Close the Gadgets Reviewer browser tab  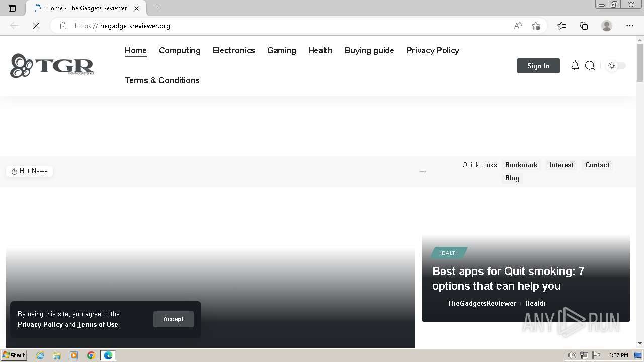pos(136,8)
